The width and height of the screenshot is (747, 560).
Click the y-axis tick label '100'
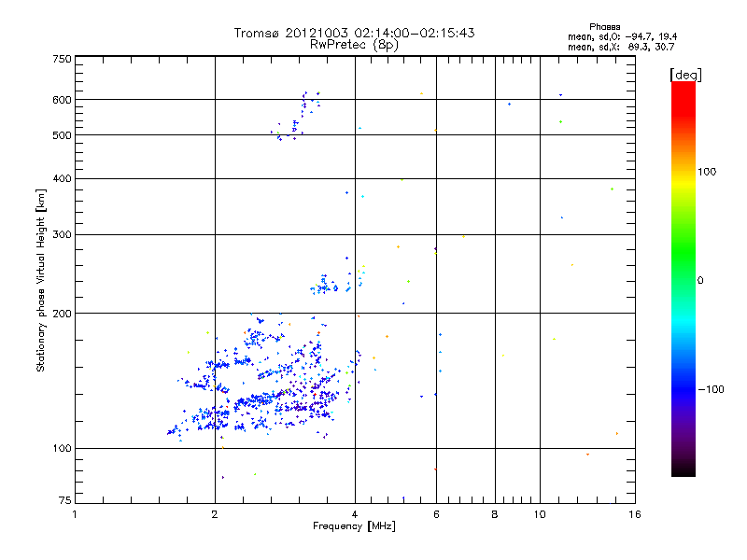click(x=62, y=449)
